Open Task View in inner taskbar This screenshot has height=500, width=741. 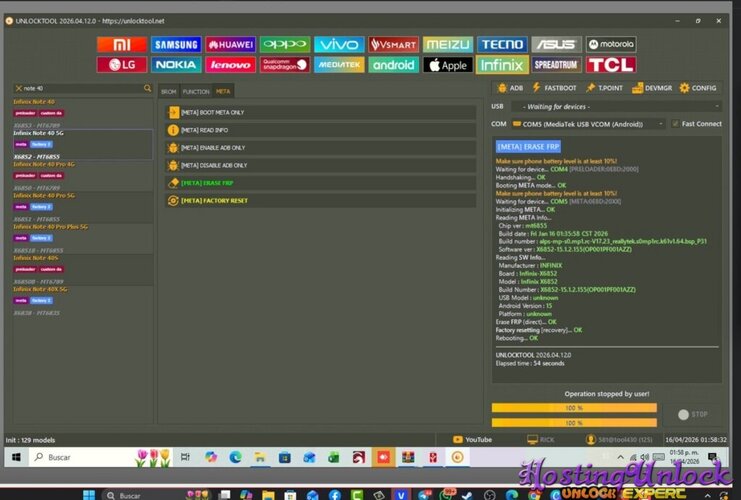185,457
